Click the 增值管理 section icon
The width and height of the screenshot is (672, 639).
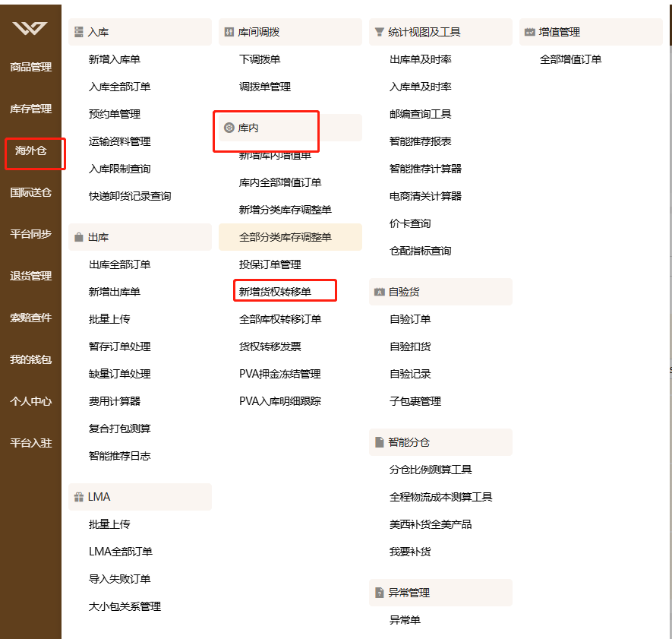[x=530, y=32]
